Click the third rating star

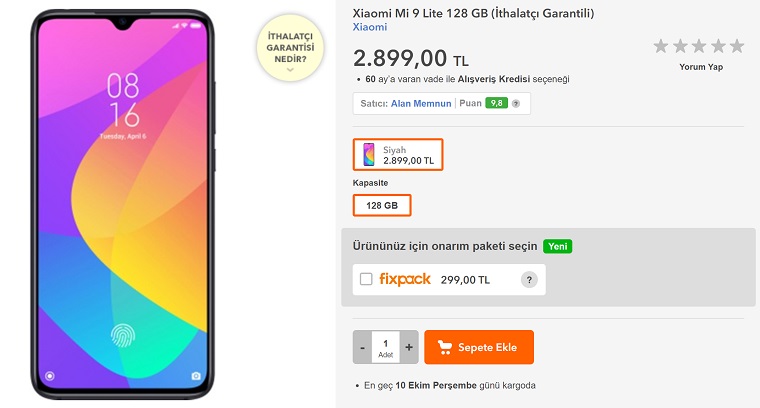699,46
